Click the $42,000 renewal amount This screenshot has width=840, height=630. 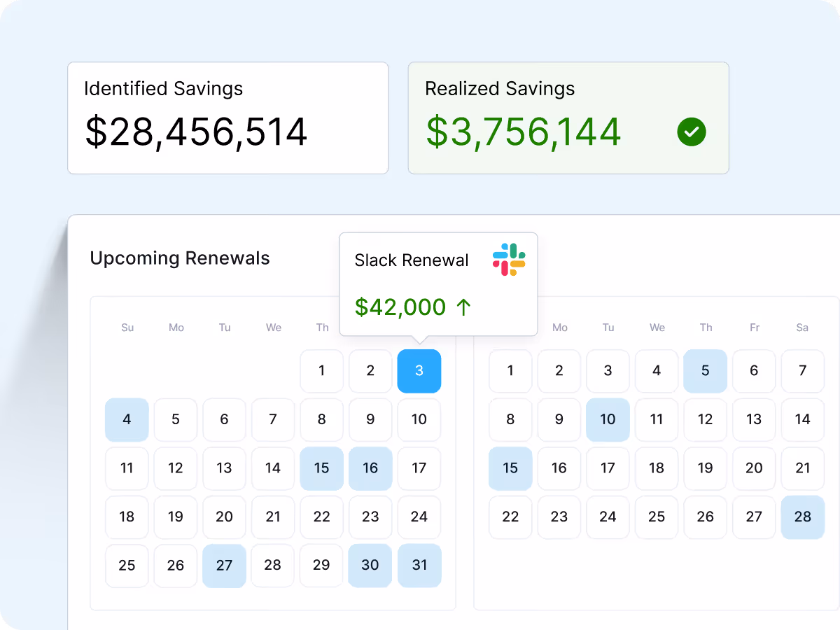pyautogui.click(x=400, y=307)
